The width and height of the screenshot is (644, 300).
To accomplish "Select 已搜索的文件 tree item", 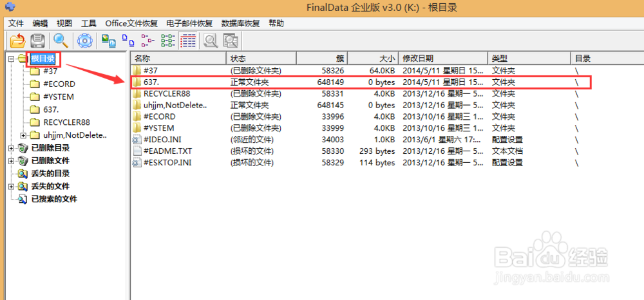I will (54, 199).
